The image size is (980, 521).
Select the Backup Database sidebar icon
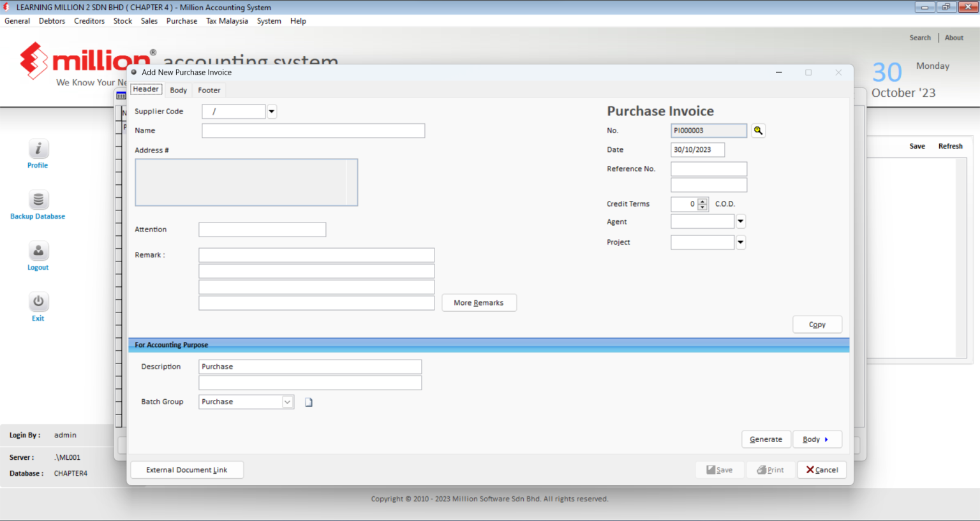pyautogui.click(x=38, y=200)
